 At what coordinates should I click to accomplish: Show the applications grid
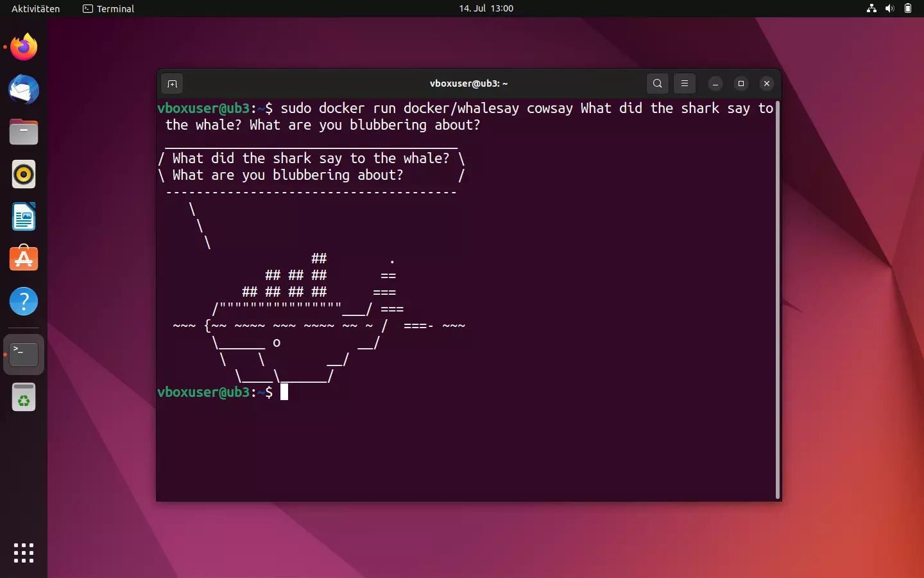coord(23,553)
